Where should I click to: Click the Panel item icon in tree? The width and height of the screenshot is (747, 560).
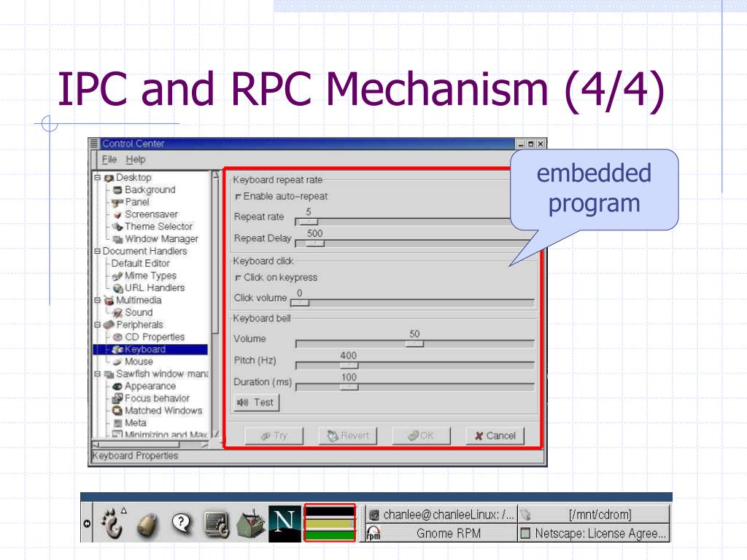[x=117, y=203]
